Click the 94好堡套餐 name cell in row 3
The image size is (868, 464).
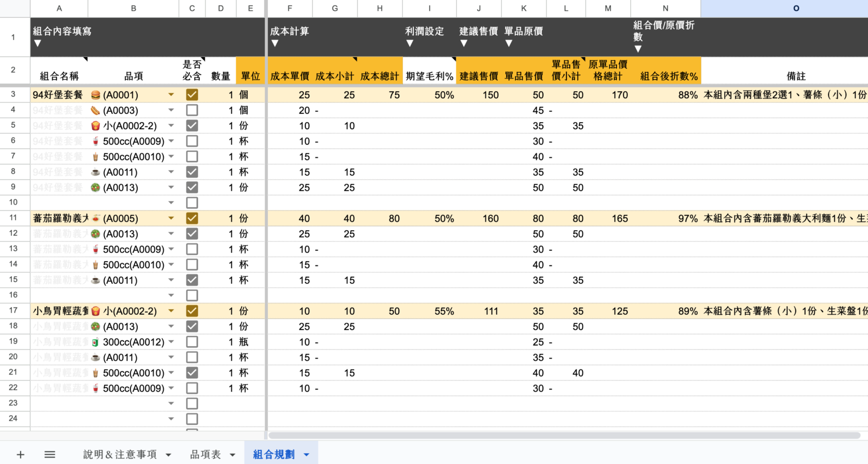[59, 95]
